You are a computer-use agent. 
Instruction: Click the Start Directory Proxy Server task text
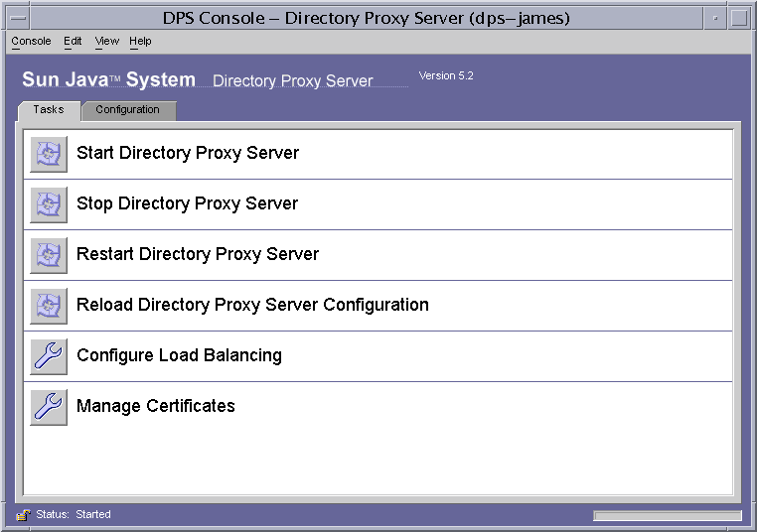188,153
